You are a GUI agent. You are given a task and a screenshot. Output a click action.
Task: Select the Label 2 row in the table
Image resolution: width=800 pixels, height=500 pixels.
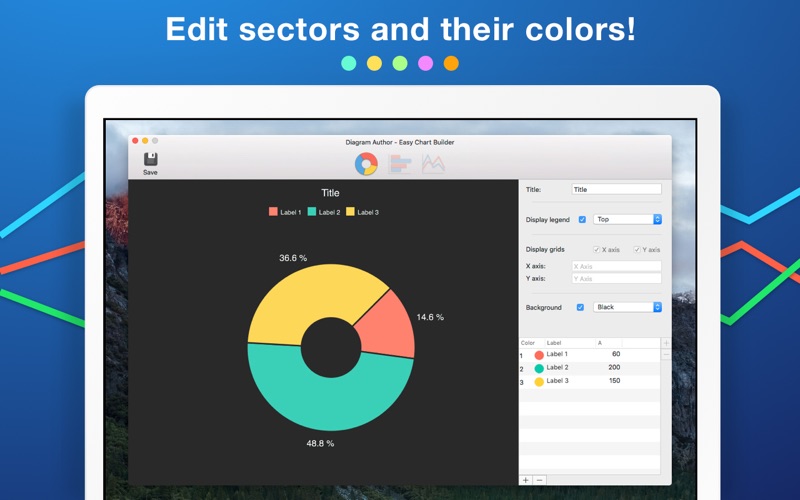coord(590,368)
